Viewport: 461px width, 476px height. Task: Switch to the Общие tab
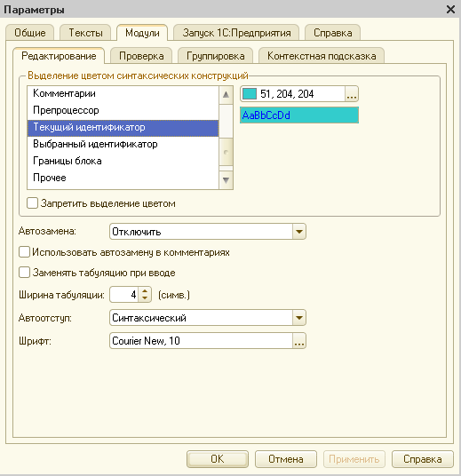pyautogui.click(x=30, y=33)
